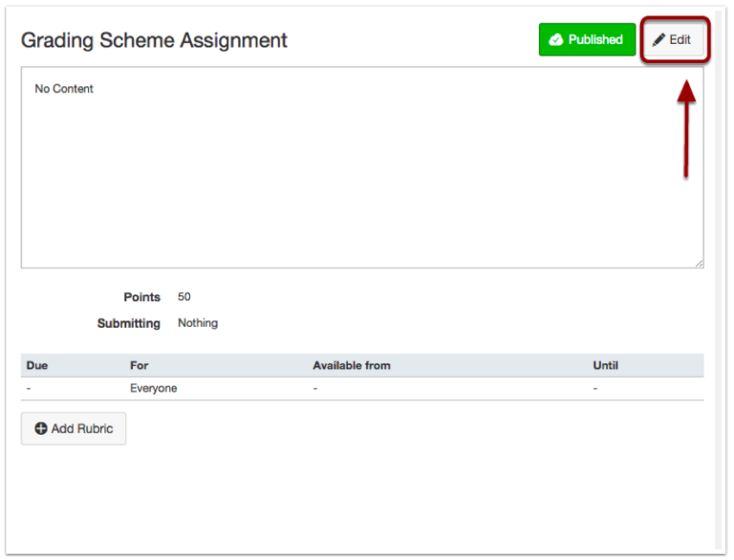Click the pencil icon in Edit
Image resolution: width=734 pixels, height=560 pixels.
[x=658, y=40]
